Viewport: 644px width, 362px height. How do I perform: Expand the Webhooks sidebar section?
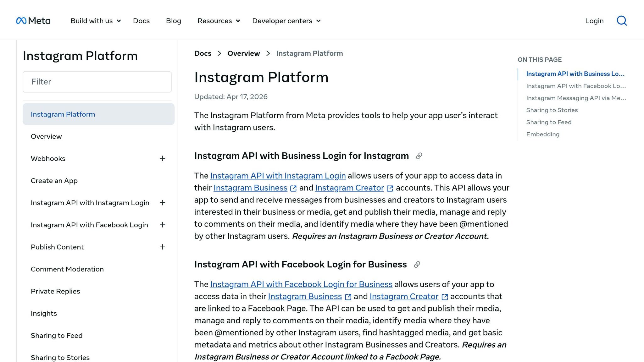[x=162, y=158]
